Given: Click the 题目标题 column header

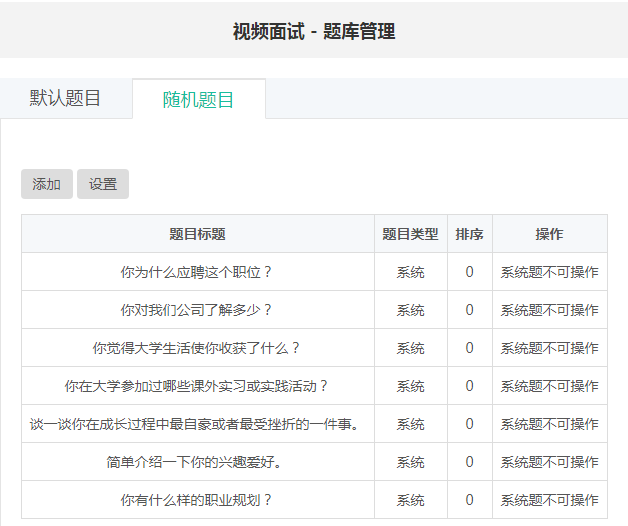Looking at the screenshot, I should [197, 234].
